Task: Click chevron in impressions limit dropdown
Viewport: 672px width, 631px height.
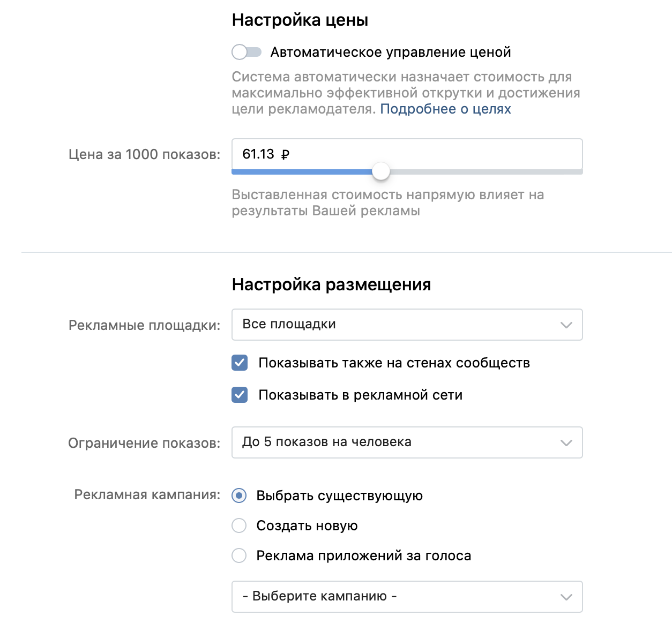Action: 566,443
